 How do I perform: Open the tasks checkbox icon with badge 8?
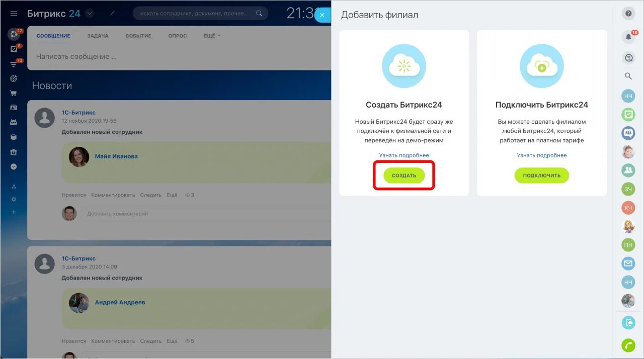point(14,49)
